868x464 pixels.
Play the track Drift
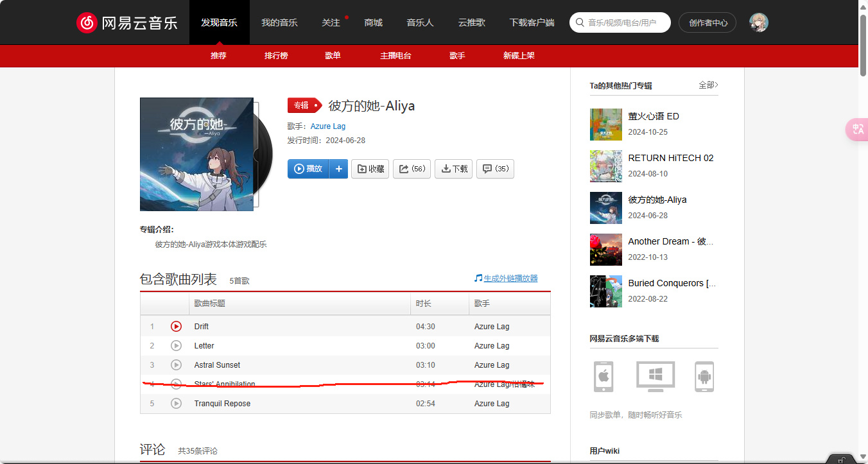click(x=176, y=326)
